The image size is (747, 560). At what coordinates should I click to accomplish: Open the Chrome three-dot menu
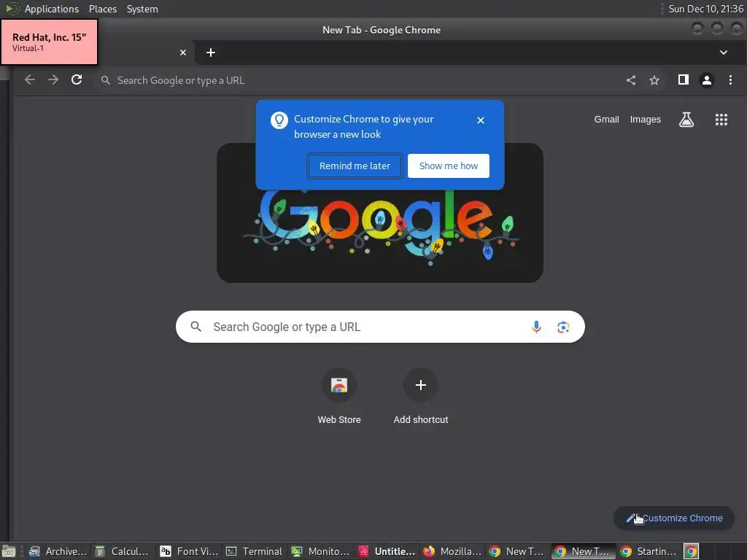point(730,80)
